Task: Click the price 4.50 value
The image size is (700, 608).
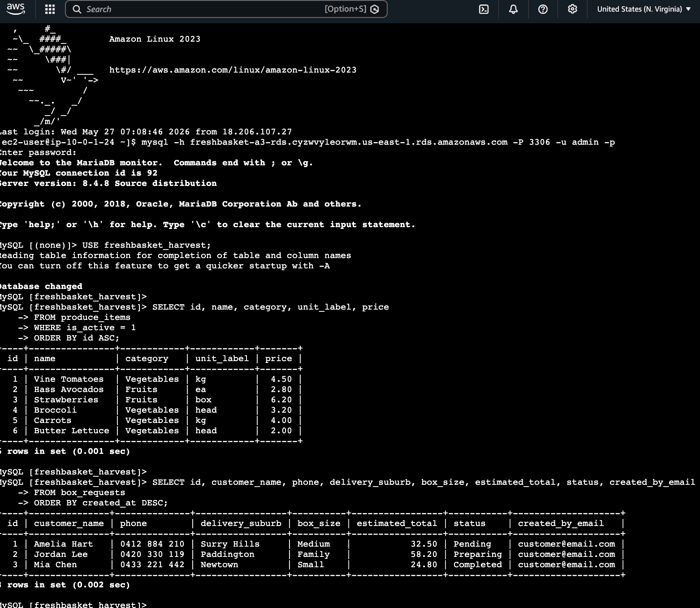Action: [281, 379]
